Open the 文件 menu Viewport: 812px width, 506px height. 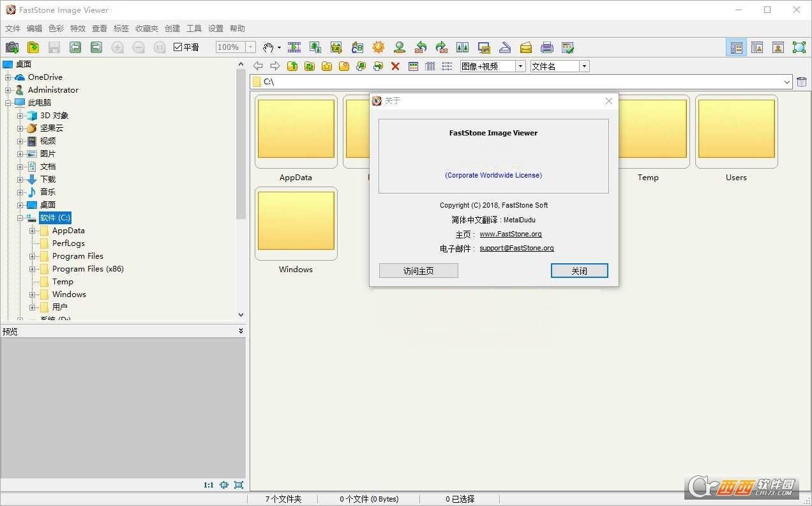(x=13, y=29)
